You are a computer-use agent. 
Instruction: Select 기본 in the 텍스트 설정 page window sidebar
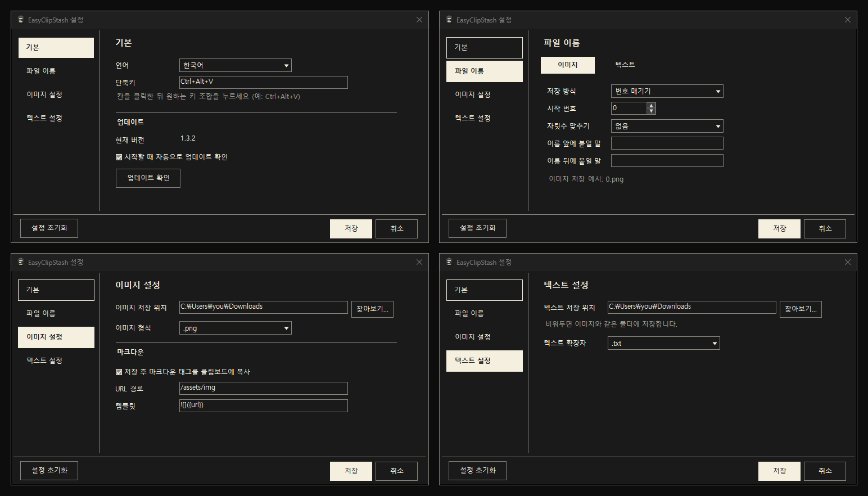(x=485, y=290)
